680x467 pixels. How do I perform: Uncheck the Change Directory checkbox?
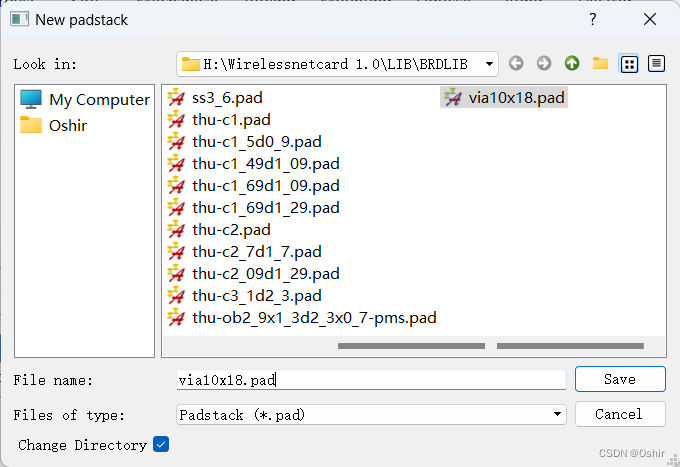coord(161,444)
